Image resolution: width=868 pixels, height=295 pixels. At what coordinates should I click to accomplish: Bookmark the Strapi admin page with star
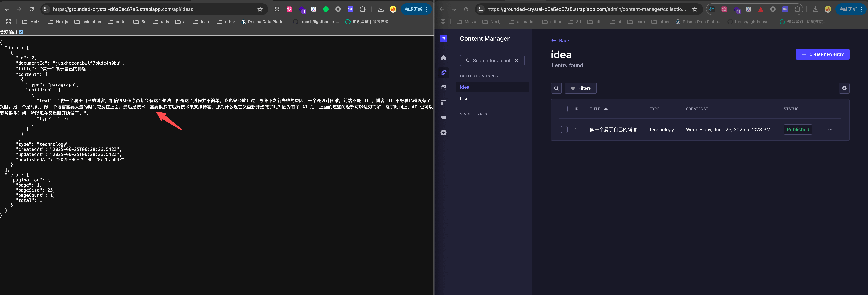coord(695,9)
